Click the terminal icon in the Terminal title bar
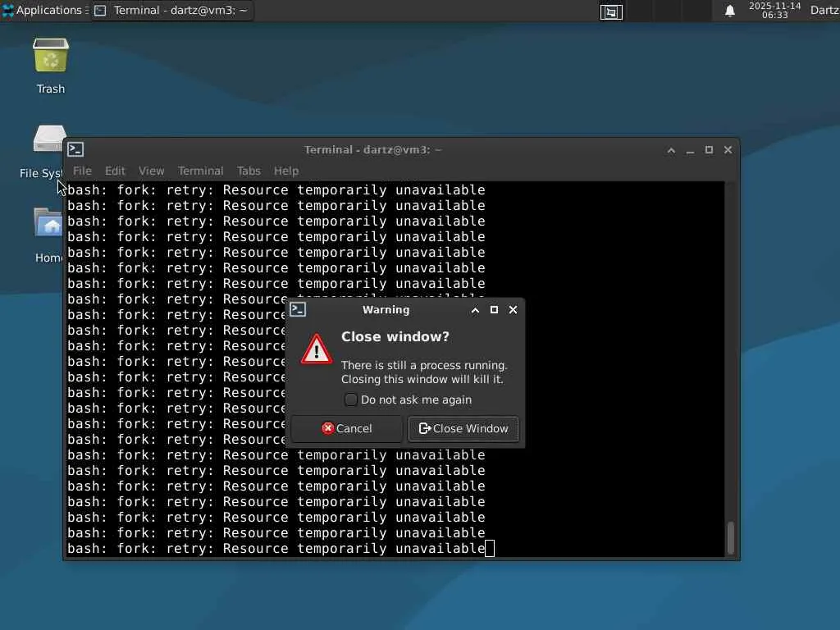The height and width of the screenshot is (630, 840). click(x=75, y=149)
